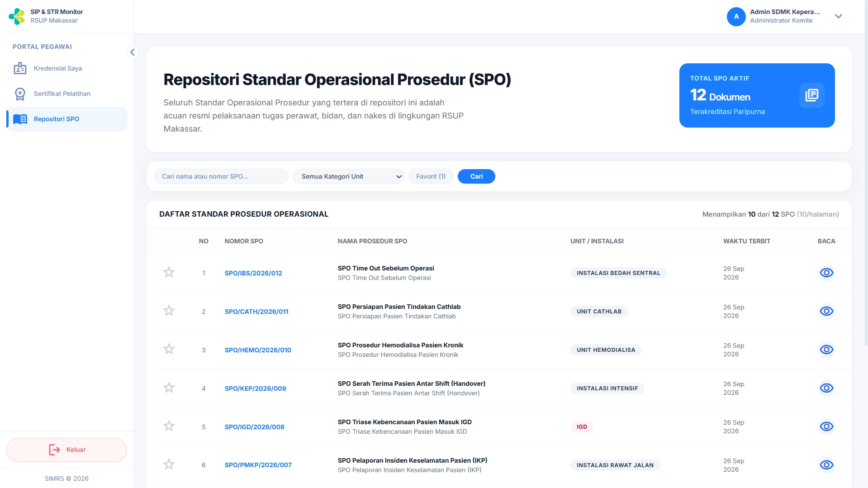Click the user avatar with letter A

point(736,16)
